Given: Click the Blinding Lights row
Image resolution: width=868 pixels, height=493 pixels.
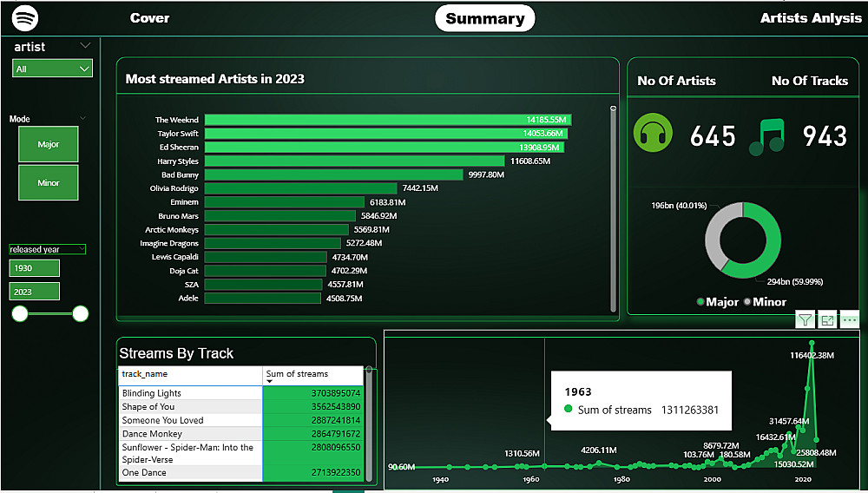Looking at the screenshot, I should [x=240, y=393].
